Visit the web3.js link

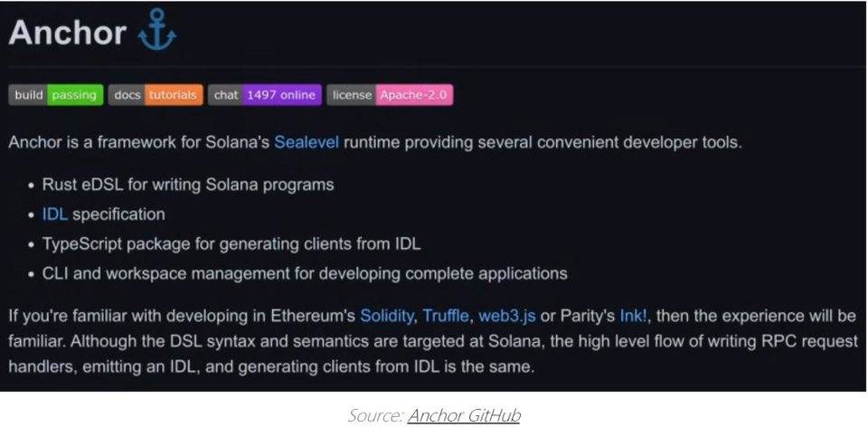(506, 316)
